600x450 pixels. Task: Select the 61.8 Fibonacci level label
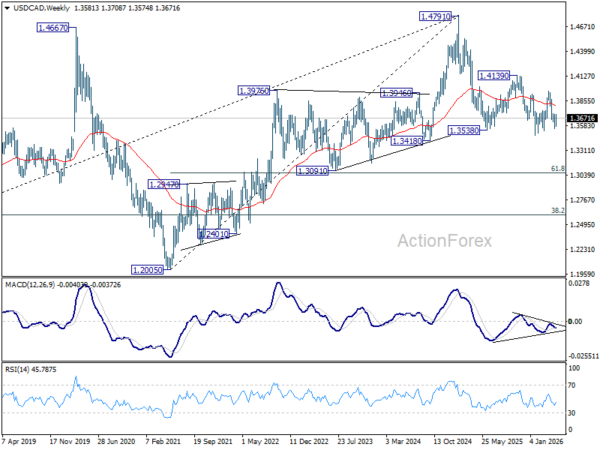click(x=558, y=168)
